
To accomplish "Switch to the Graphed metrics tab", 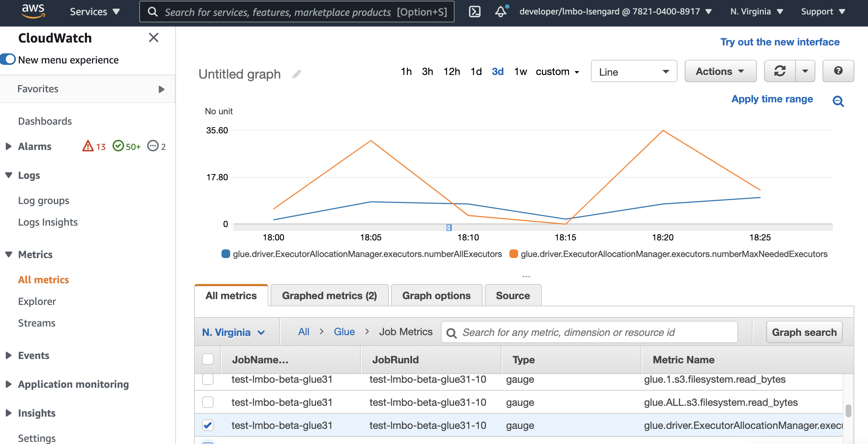I will (329, 296).
